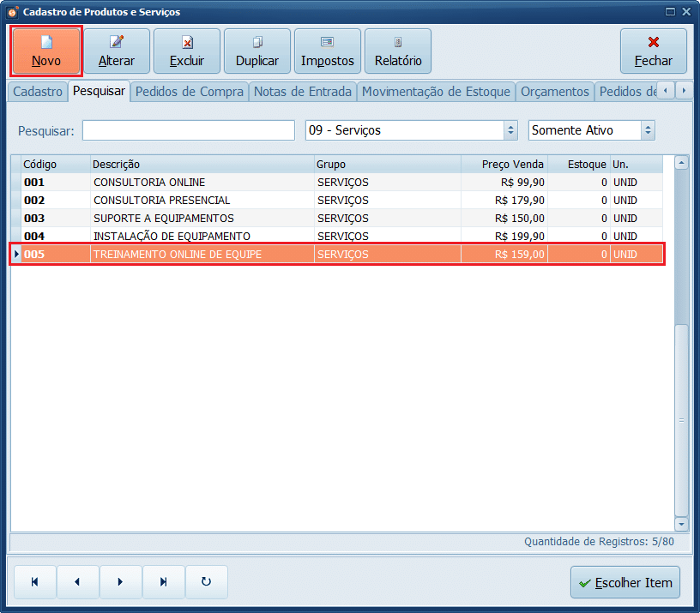Go to first record navigation button
This screenshot has height=613, width=700.
pyautogui.click(x=35, y=582)
